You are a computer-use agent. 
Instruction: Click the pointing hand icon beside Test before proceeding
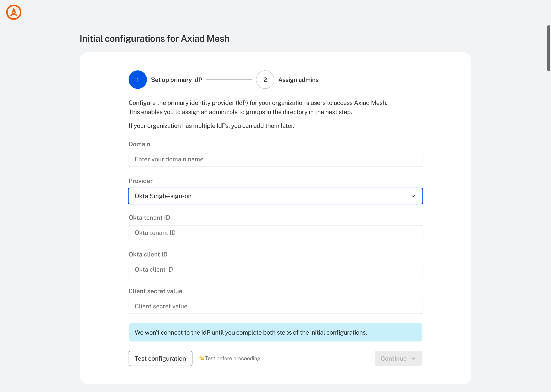[201, 358]
